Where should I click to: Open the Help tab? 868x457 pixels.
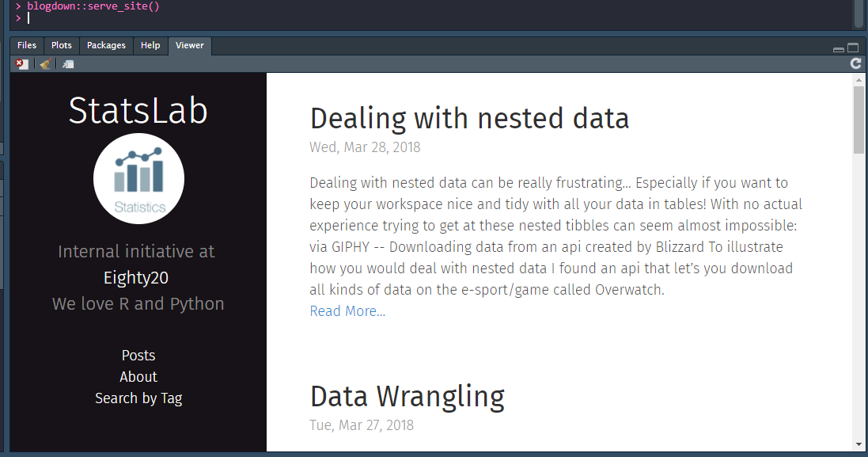tap(150, 45)
